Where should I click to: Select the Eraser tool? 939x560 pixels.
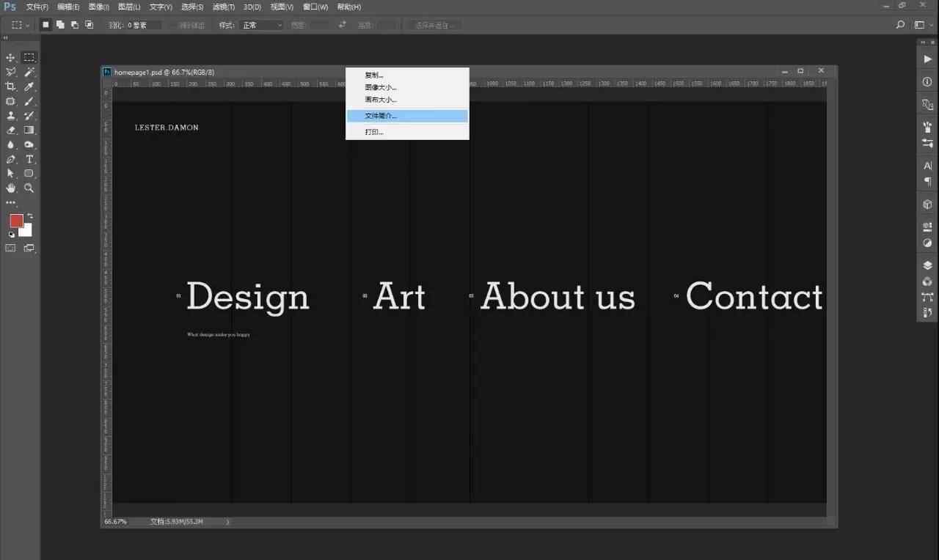point(10,130)
